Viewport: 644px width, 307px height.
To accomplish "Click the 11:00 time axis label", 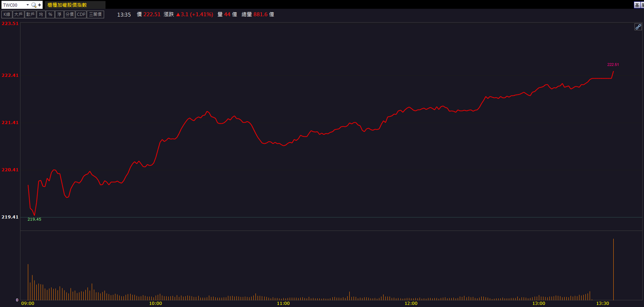I will pyautogui.click(x=283, y=304).
